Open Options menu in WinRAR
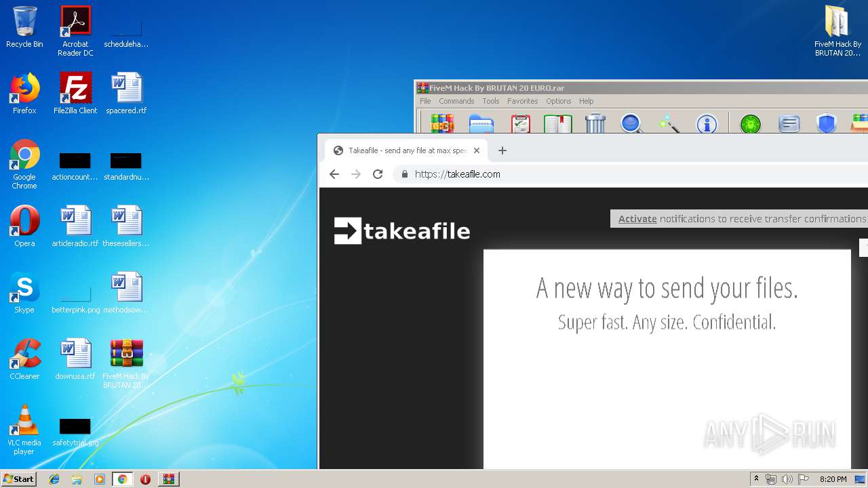Screen dimensions: 868x488 (559, 101)
